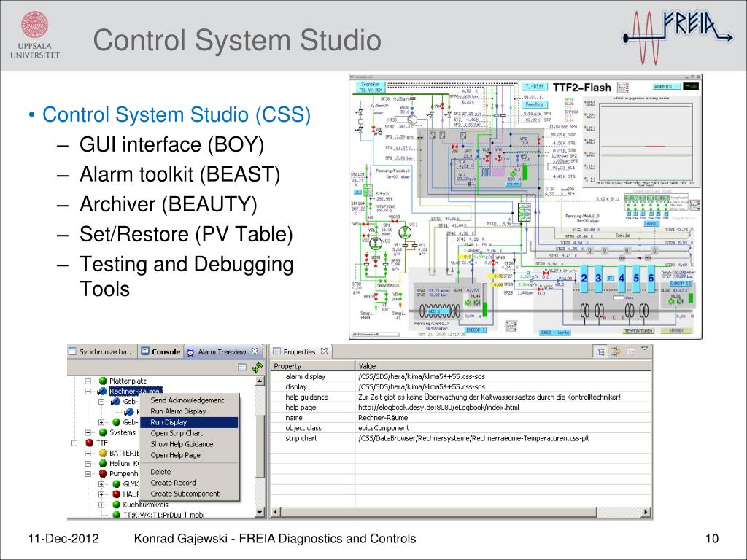
Task: Click the TEMPERATUREN button in the diagram
Action: point(638,330)
